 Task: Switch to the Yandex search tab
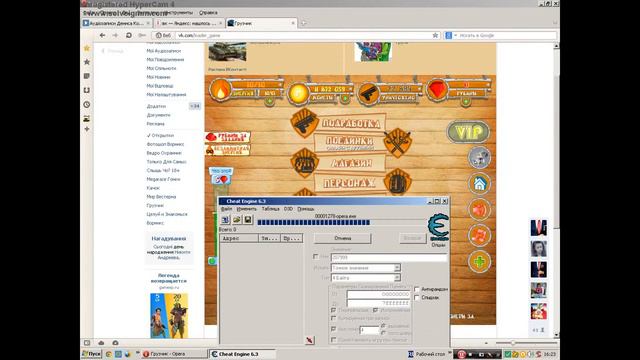[x=189, y=23]
